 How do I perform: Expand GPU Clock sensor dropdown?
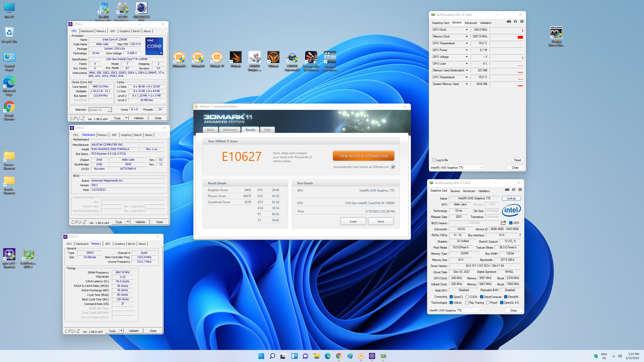[x=466, y=30]
